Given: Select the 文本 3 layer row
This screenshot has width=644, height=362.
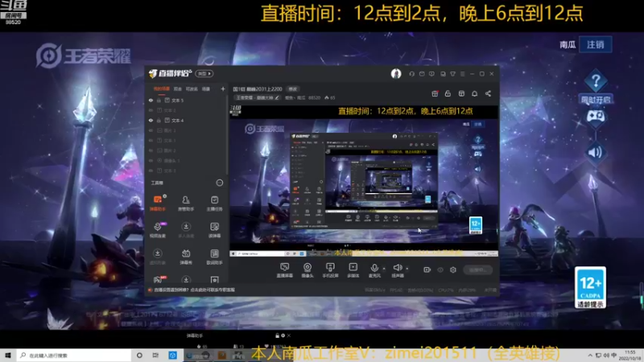Looking at the screenshot, I should click(188, 171).
